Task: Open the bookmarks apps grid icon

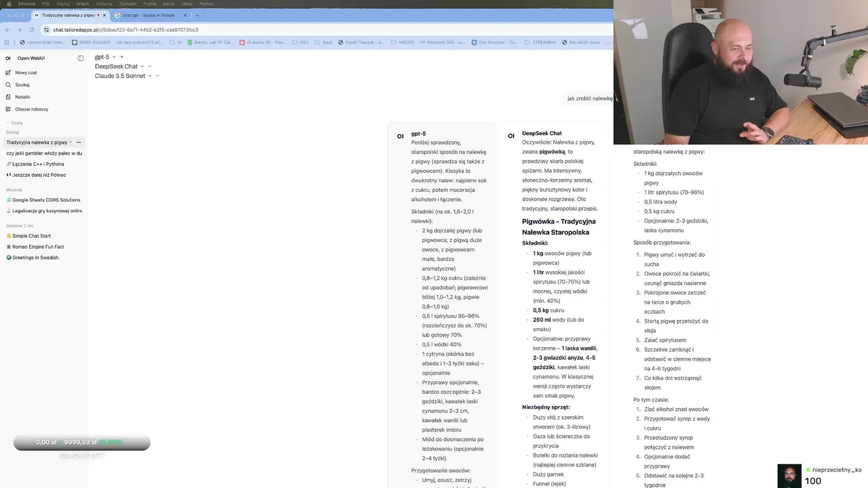Action: [8, 42]
